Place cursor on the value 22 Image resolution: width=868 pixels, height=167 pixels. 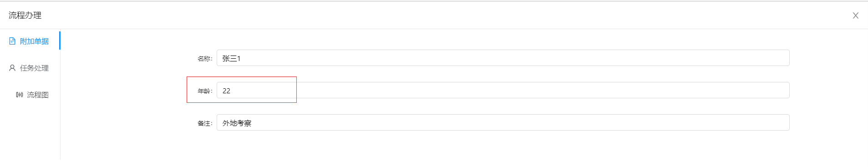(x=226, y=91)
